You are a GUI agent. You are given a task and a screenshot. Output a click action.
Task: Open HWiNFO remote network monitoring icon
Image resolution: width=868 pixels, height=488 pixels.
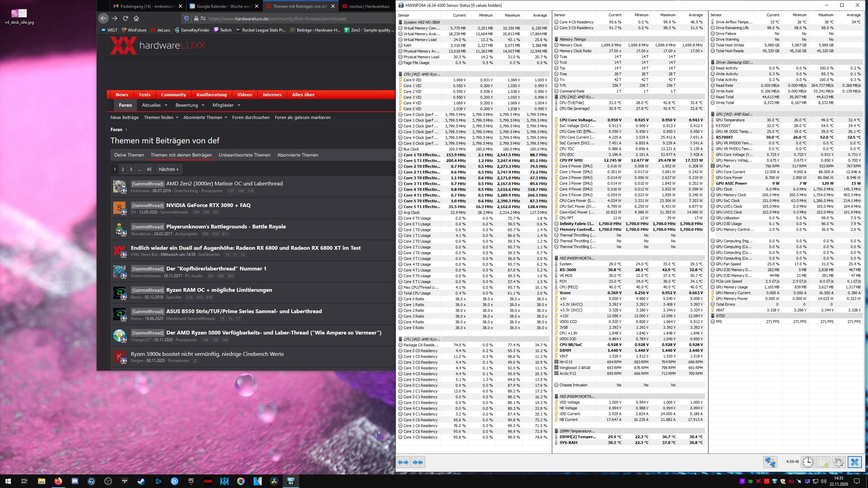pyautogui.click(x=770, y=462)
